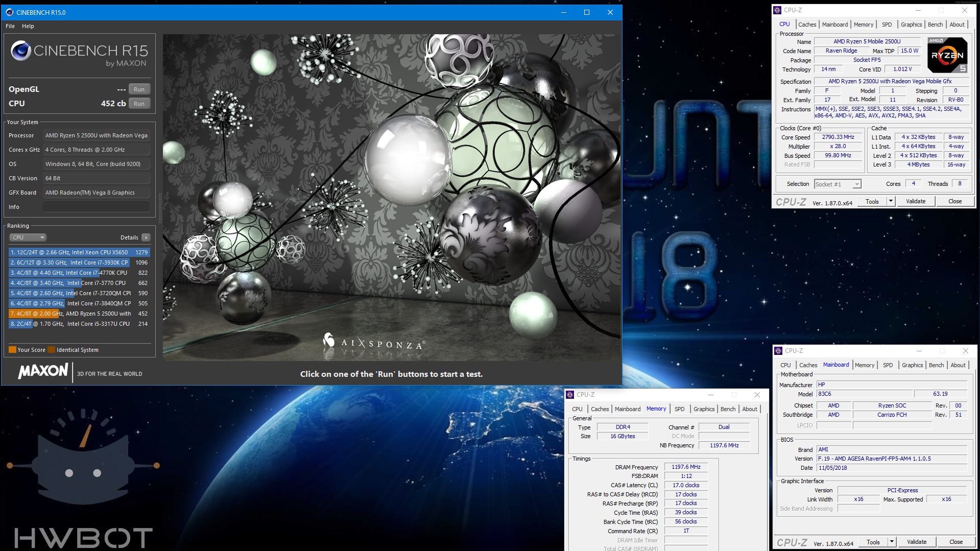980x551 pixels.
Task: Click the Core Speed value 2790.33 MHz
Action: pyautogui.click(x=838, y=137)
